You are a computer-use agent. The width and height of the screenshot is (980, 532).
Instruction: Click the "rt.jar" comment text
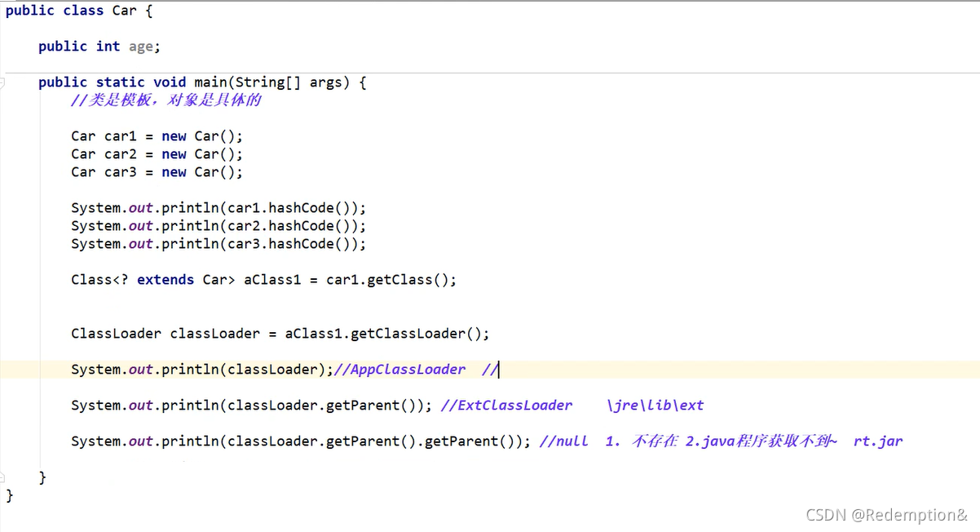(x=878, y=441)
